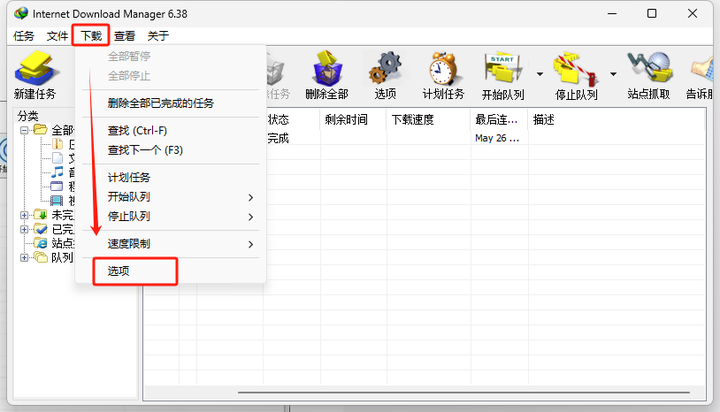
Task: Expand the 未完成 tree node
Action: tap(24, 215)
